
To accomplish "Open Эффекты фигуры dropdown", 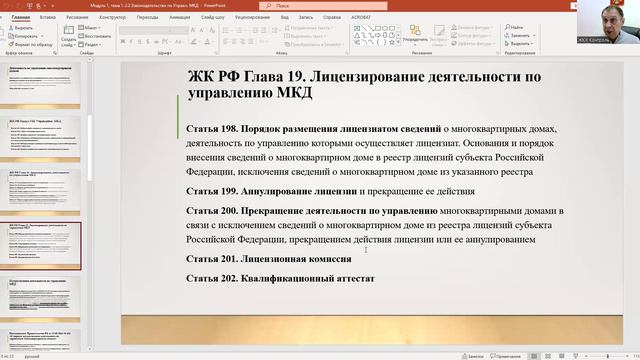I will pyautogui.click(x=473, y=43).
